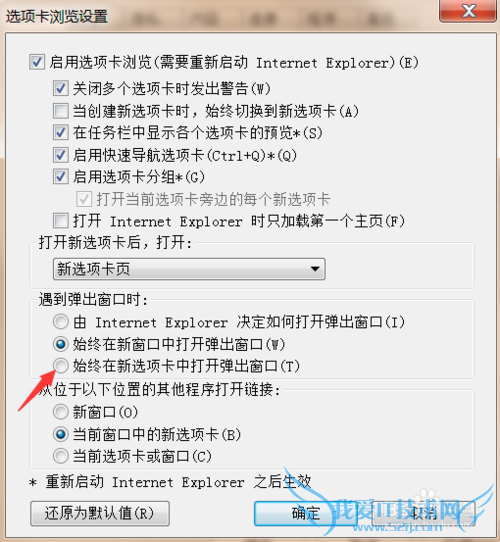Viewport: 500px width, 542px height.
Task: Enable 始终切换到新选项卡 checkbox
Action: pyautogui.click(x=61, y=111)
